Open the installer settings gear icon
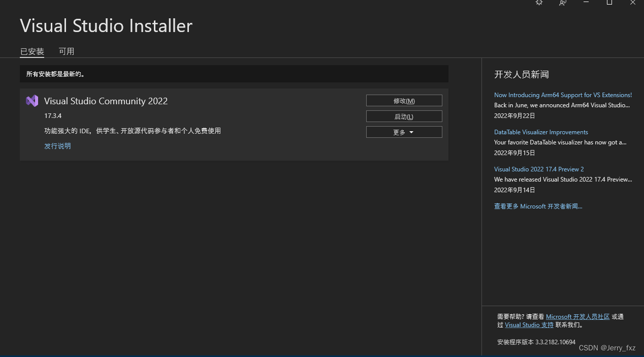The height and width of the screenshot is (357, 644). (x=539, y=3)
